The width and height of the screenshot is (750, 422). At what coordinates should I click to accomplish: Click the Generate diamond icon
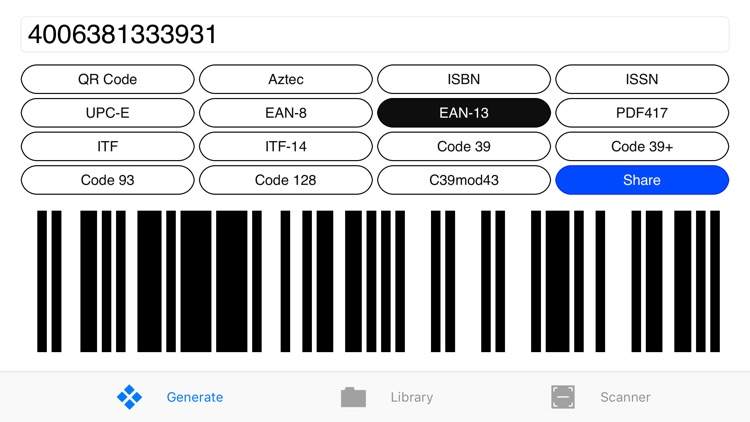pos(129,397)
